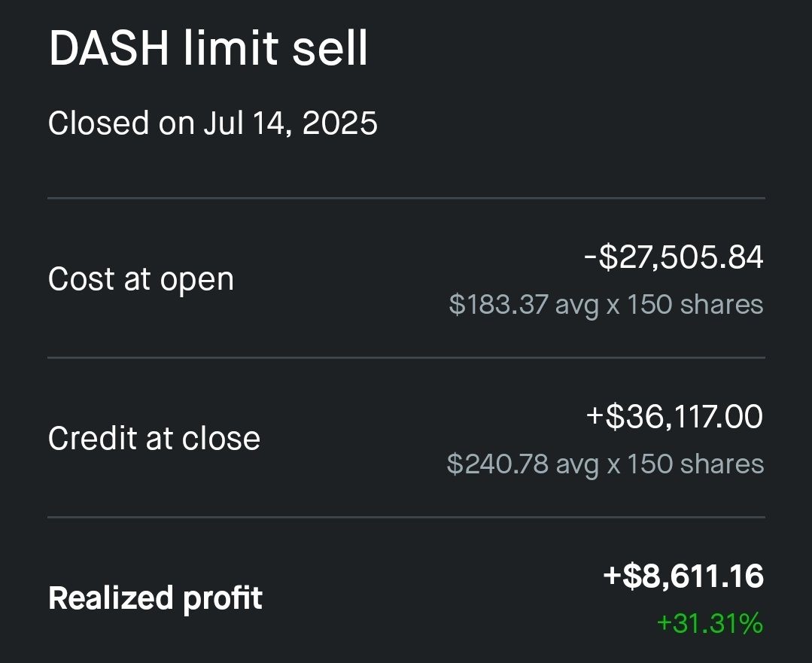
Task: Select the +$36,117.00 credit amount
Action: click(674, 416)
